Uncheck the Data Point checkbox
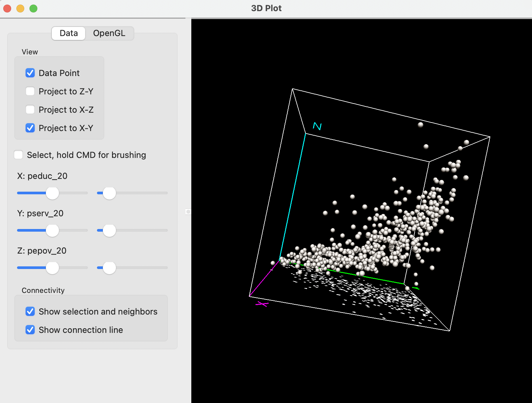 [30, 73]
